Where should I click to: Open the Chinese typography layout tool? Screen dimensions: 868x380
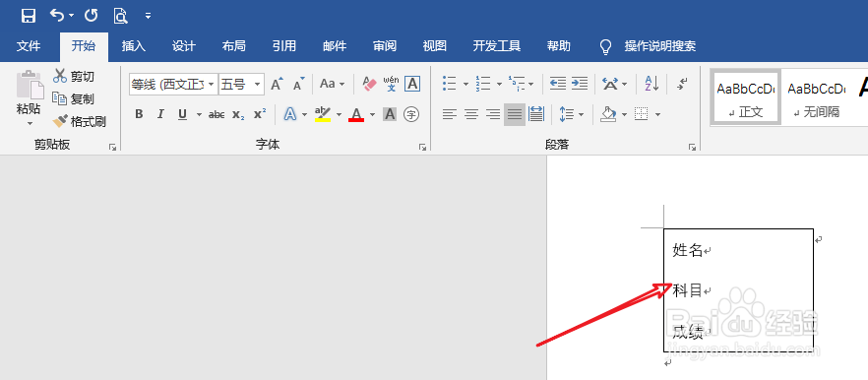(x=610, y=85)
